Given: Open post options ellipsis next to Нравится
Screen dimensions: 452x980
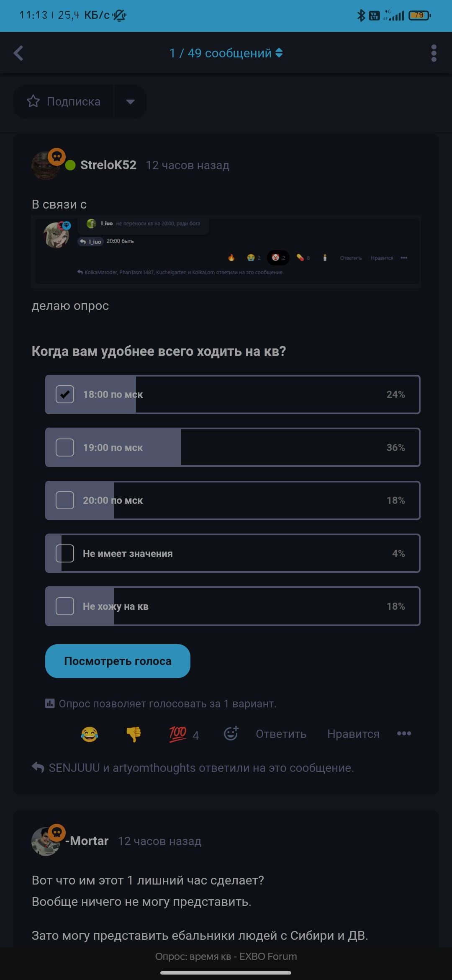Looking at the screenshot, I should (x=404, y=733).
